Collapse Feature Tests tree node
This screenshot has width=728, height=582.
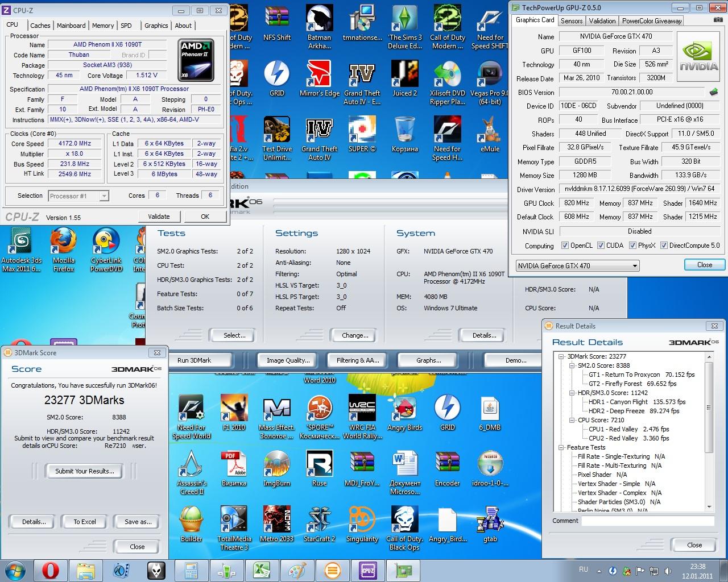click(561, 447)
